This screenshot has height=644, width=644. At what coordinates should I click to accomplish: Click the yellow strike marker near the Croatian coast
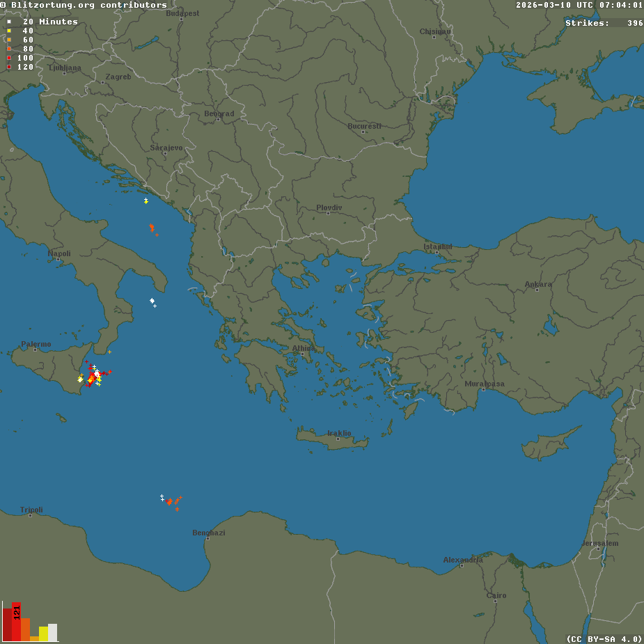[x=146, y=201]
